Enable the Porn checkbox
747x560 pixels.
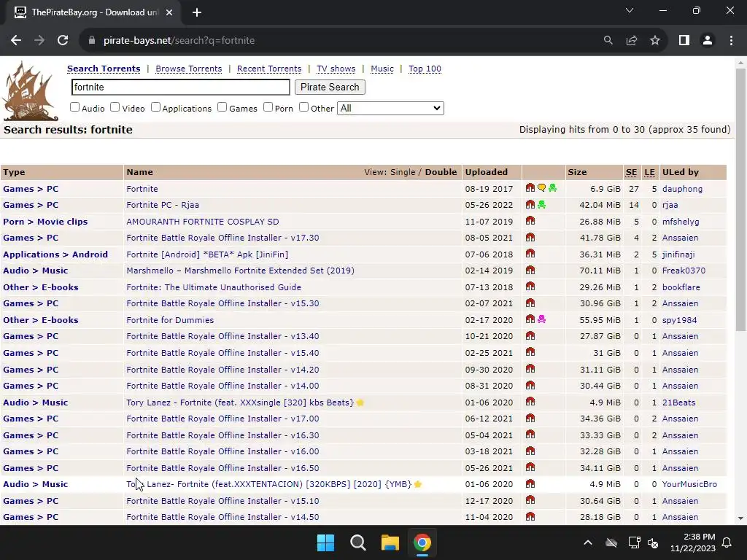pyautogui.click(x=268, y=107)
